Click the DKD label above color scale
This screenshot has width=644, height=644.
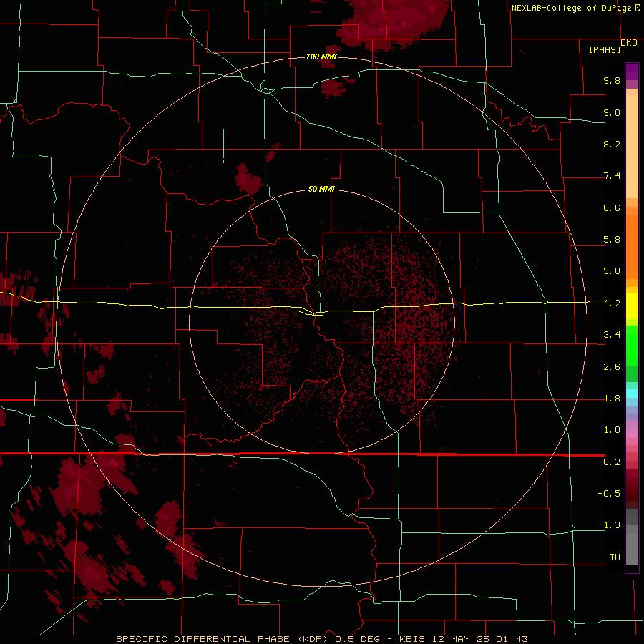[x=629, y=43]
